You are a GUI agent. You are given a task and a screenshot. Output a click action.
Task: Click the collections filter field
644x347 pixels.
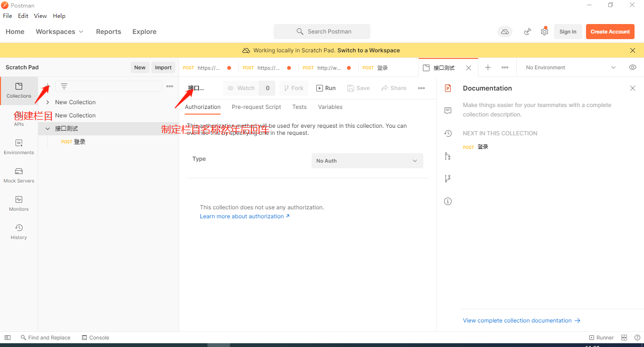click(x=108, y=86)
